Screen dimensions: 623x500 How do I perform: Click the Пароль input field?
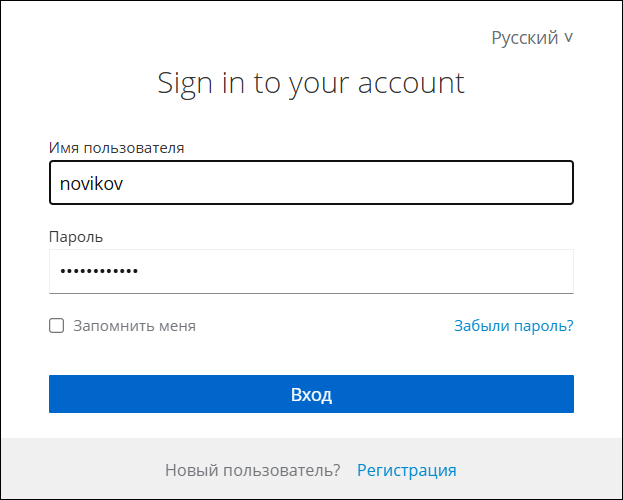(311, 271)
